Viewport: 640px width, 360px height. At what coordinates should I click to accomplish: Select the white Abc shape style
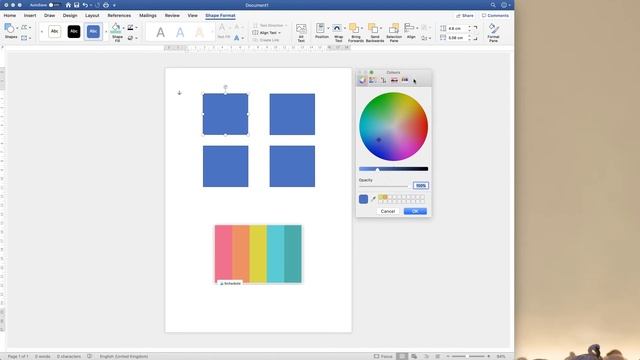point(54,31)
